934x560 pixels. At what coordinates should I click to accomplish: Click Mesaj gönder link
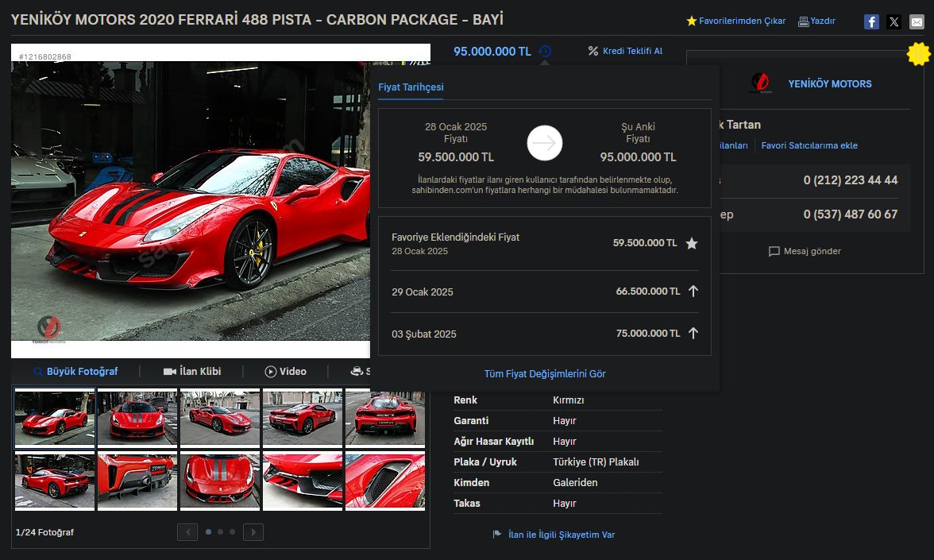(812, 251)
